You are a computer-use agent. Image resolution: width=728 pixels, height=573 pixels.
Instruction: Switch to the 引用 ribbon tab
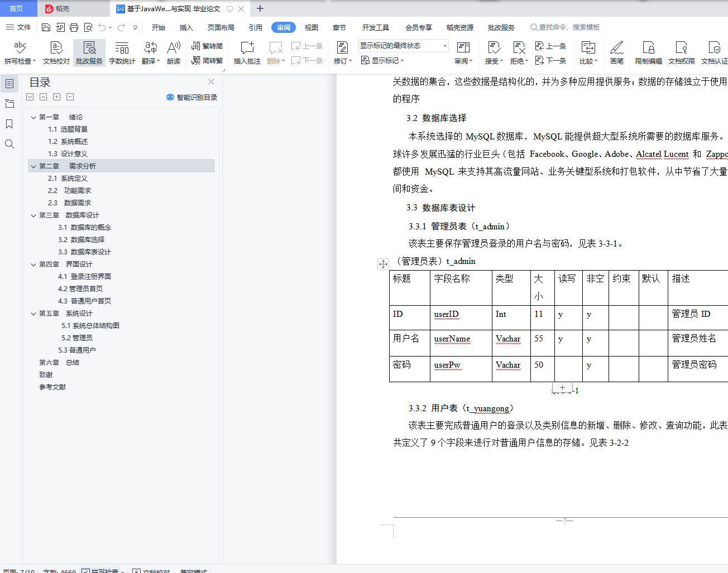coord(256,27)
